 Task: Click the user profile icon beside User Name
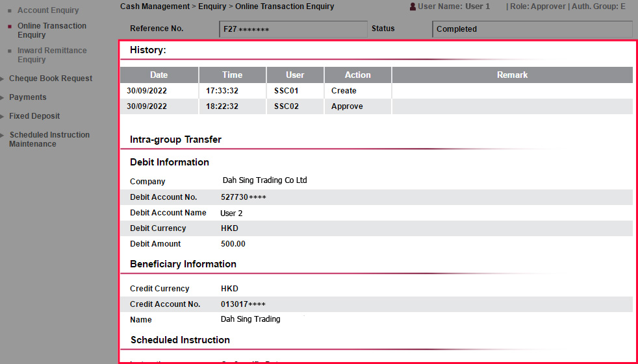coord(413,6)
